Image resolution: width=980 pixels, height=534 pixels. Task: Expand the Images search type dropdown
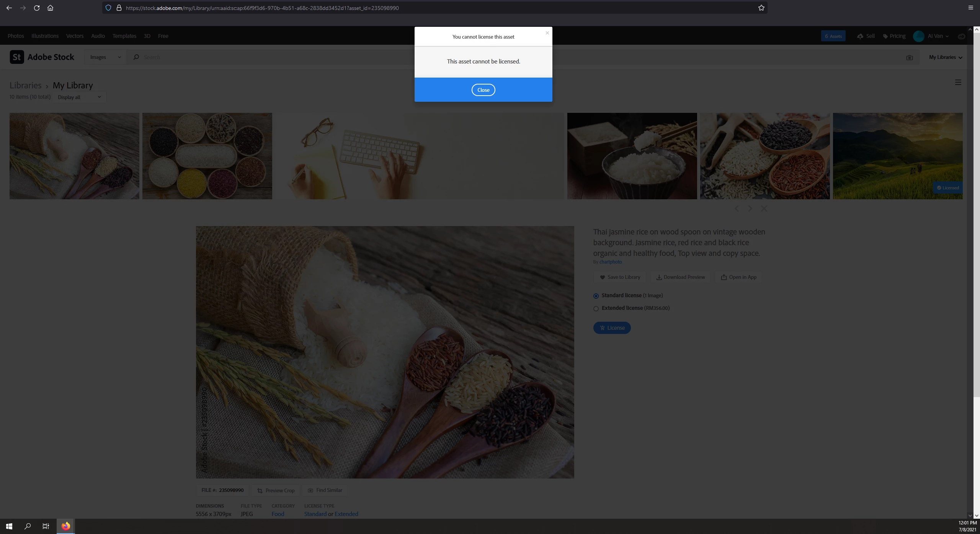point(105,57)
